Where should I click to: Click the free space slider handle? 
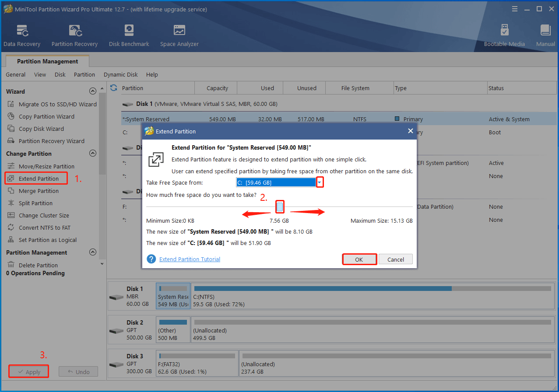280,207
